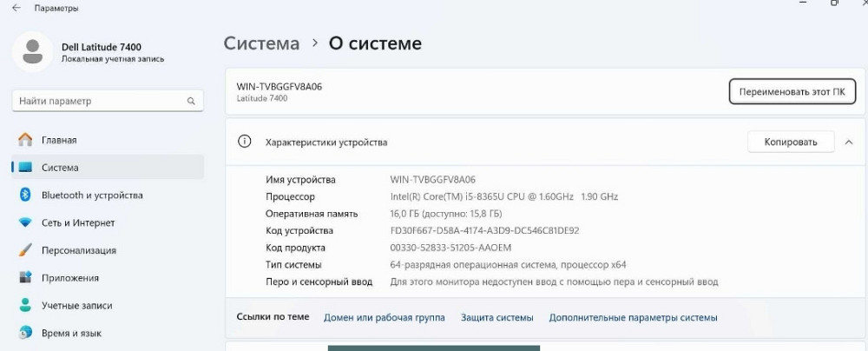The image size is (868, 351).
Task: Click the info icon beside device specifications
Action: pos(245,142)
